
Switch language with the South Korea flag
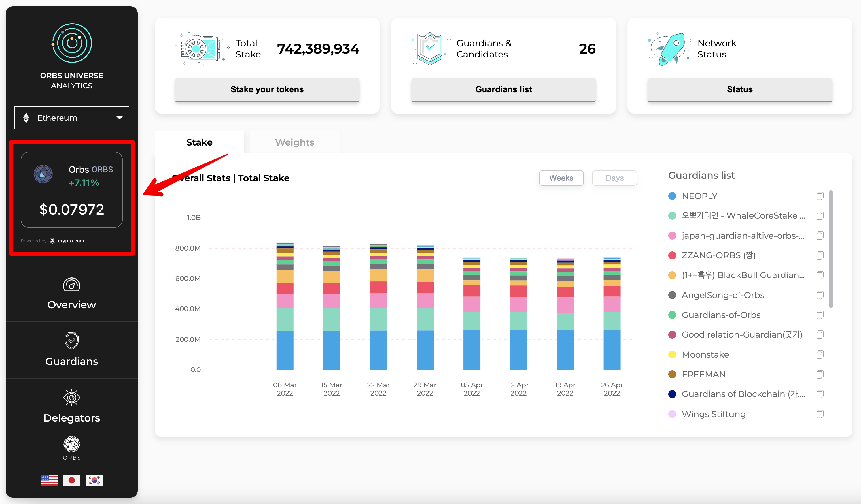click(x=94, y=480)
